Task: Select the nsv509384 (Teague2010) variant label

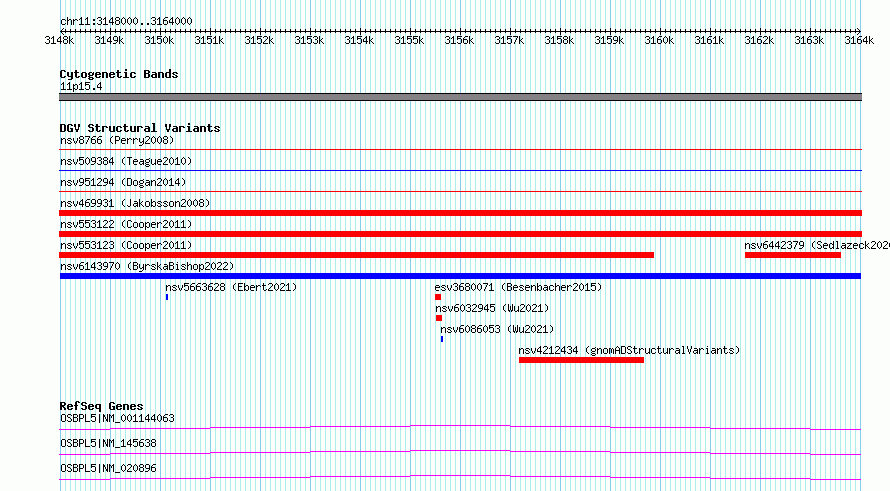Action: 126,161
